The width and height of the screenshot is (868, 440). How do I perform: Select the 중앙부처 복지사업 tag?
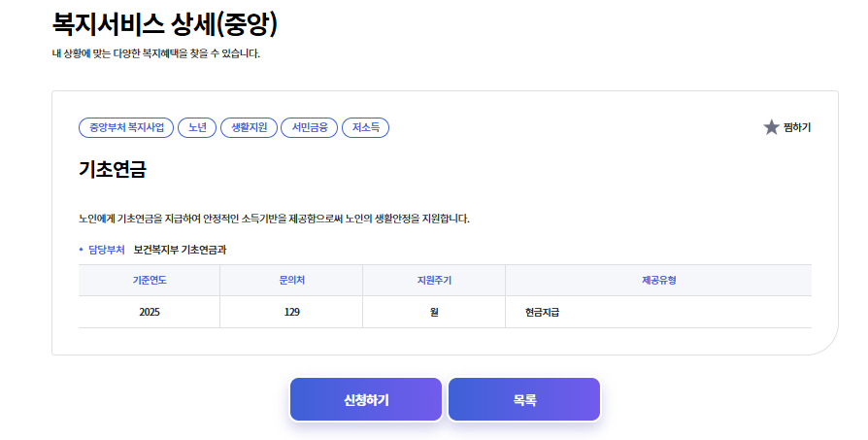[x=126, y=127]
